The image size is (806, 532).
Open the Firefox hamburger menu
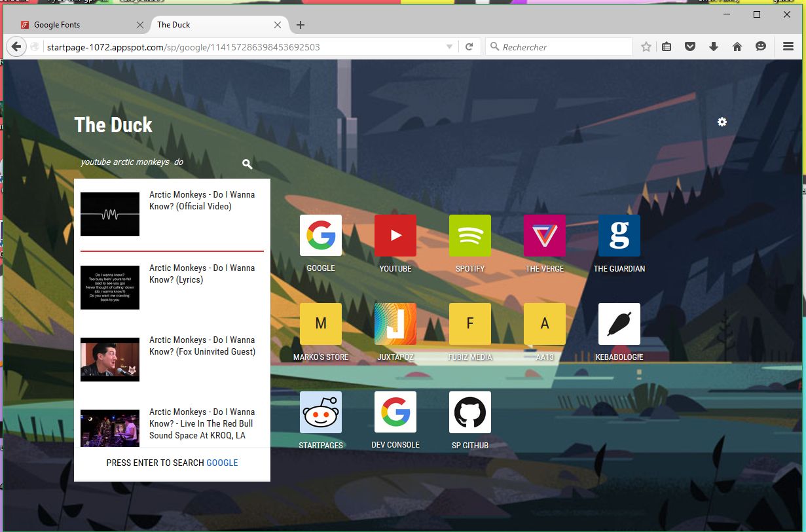pos(788,46)
